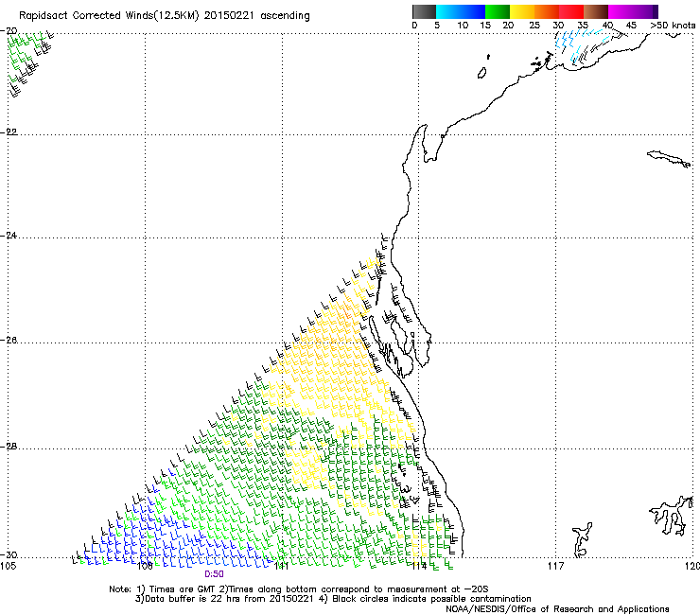Click the red 30–35 knots legend segment
This screenshot has height=615, width=700.
(571, 11)
